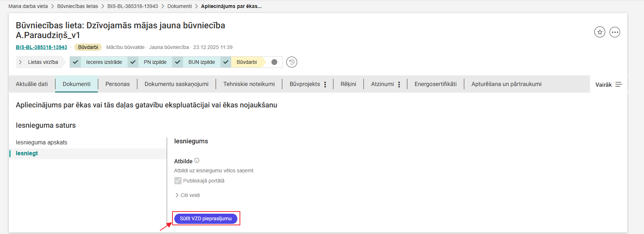Image resolution: width=644 pixels, height=234 pixels.
Task: Open case link BIS-BL-385318-13943 under title
Action: 41,47
